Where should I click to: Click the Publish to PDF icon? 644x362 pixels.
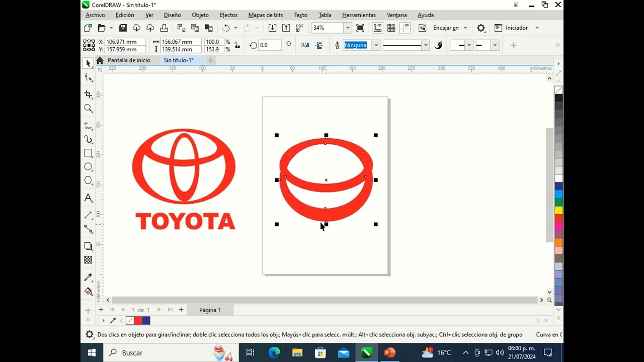tap(300, 28)
